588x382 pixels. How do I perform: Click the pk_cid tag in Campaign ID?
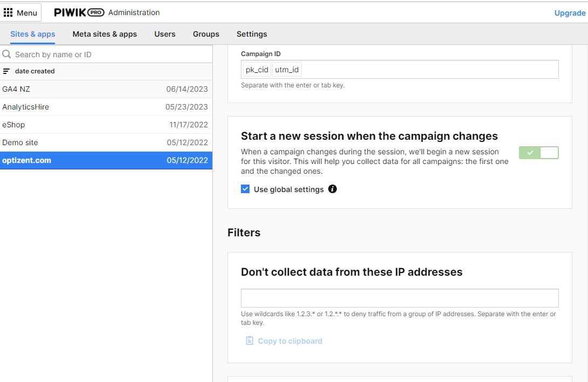point(256,69)
